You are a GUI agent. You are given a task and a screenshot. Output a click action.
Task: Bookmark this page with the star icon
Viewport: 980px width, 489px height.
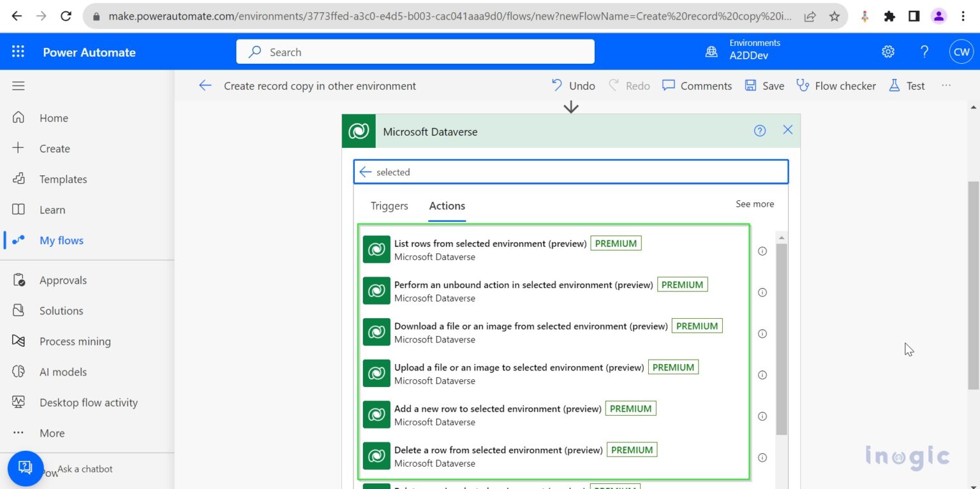tap(834, 17)
